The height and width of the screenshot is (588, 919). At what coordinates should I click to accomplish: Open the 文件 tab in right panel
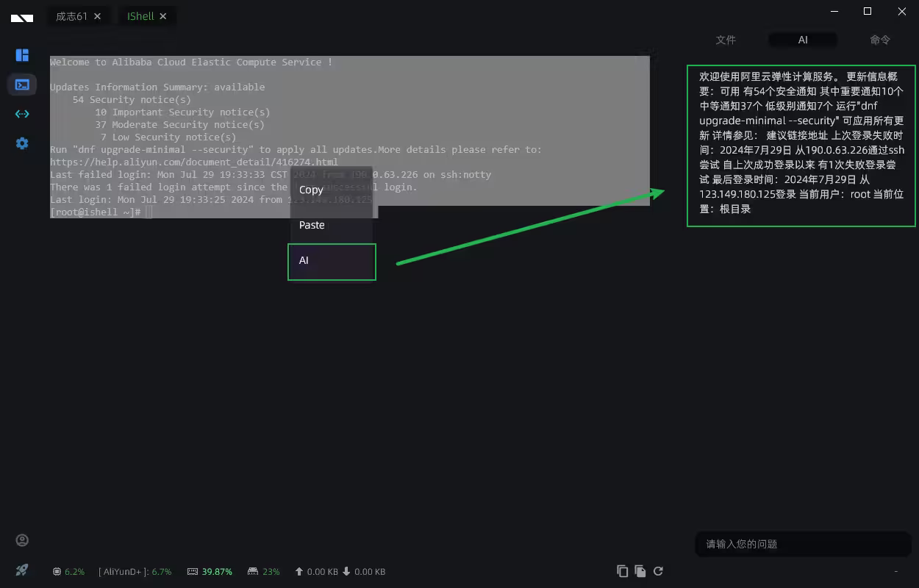[726, 40]
